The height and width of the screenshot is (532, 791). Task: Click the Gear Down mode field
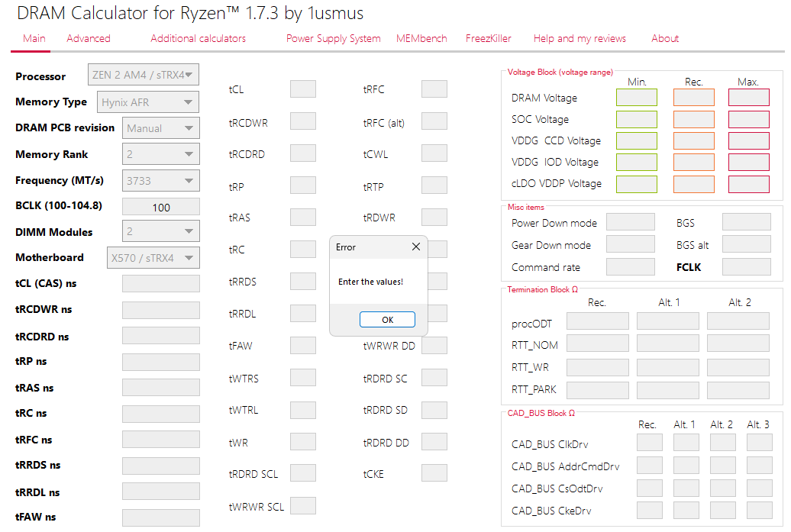[x=631, y=244]
